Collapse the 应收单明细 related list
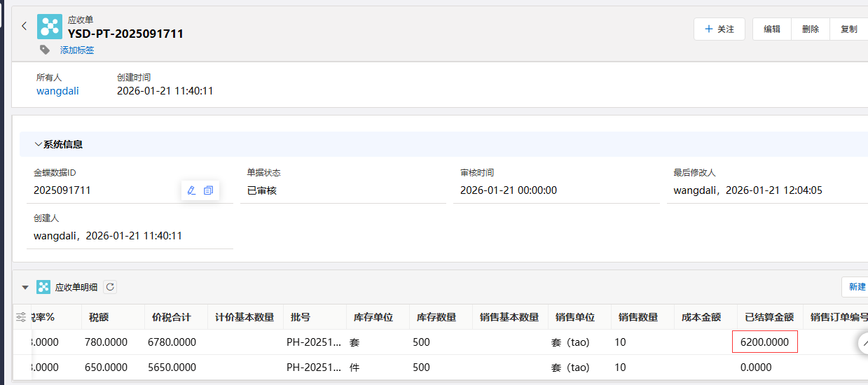868x385 pixels. 25,287
